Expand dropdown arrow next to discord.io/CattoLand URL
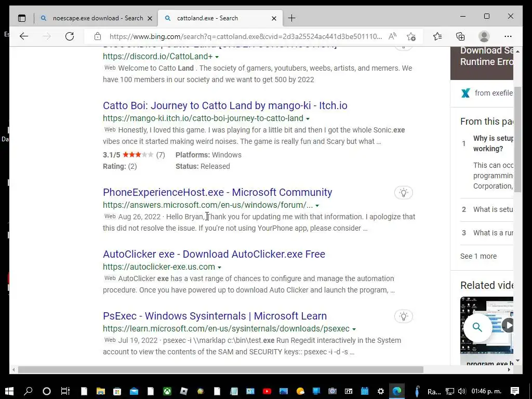This screenshot has height=399, width=532. (x=217, y=57)
